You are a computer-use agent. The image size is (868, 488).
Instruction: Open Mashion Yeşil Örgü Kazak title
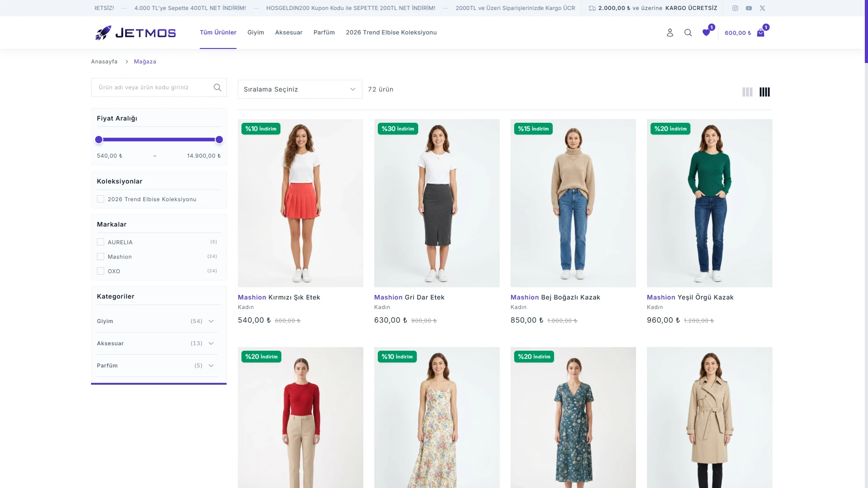[x=690, y=297]
